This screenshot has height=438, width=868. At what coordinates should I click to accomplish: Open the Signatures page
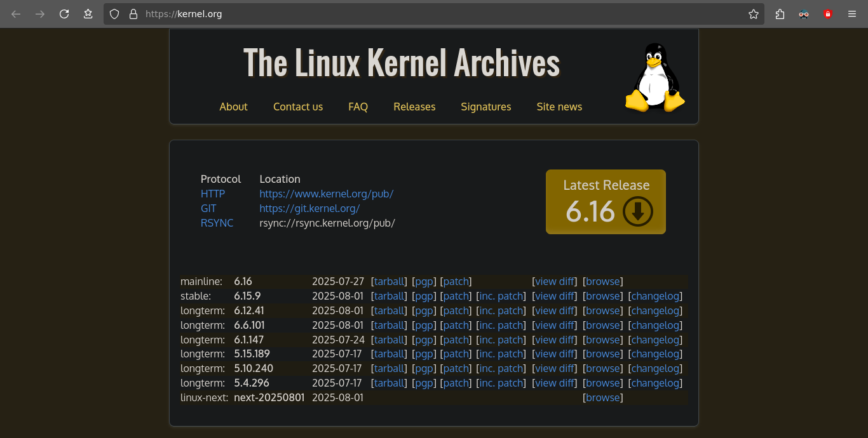486,107
